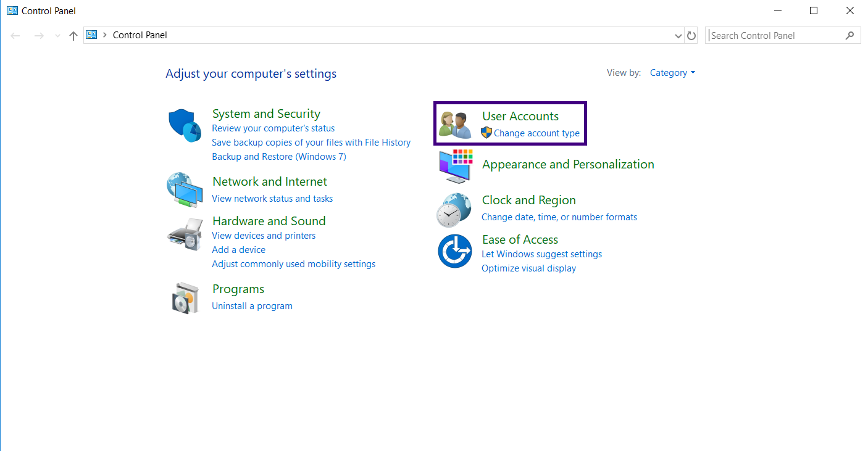The height and width of the screenshot is (451, 868).
Task: Open the User Accounts heading
Action: point(520,116)
